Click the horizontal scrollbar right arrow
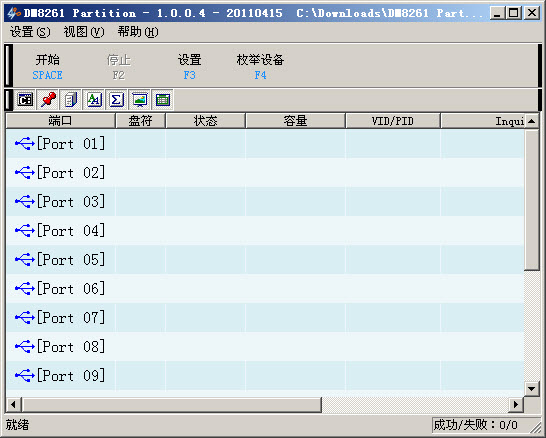 (516, 405)
